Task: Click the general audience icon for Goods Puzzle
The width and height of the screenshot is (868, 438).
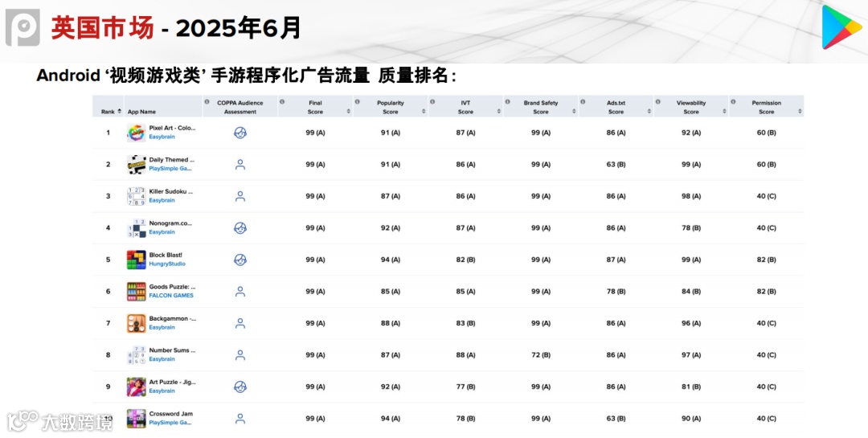Action: 240,291
